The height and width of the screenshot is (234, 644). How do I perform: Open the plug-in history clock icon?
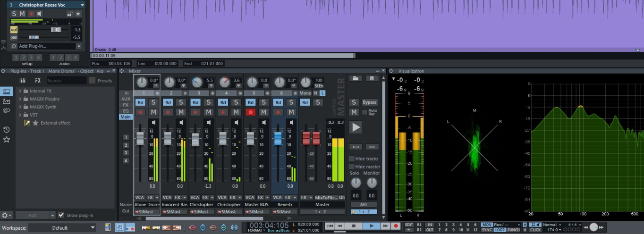(x=7, y=130)
